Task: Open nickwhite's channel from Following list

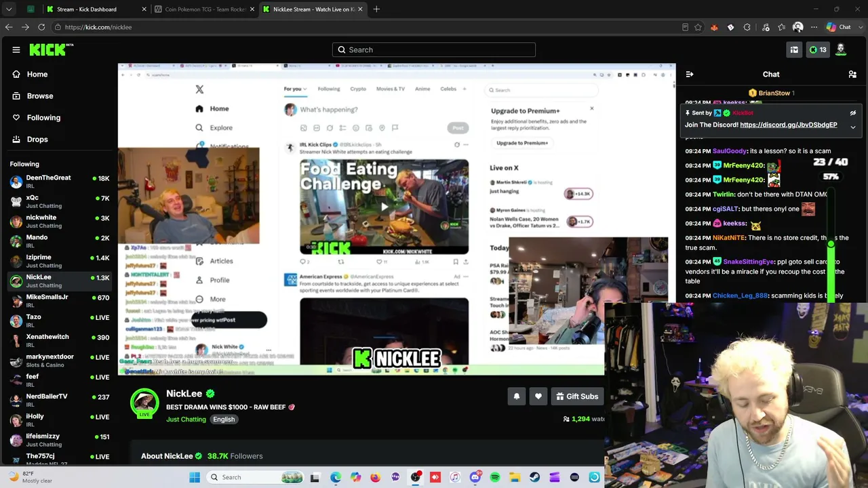Action: (x=60, y=221)
